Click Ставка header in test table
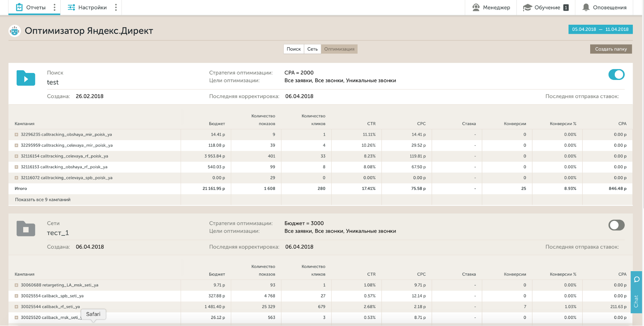This screenshot has height=326, width=644. coord(469,124)
